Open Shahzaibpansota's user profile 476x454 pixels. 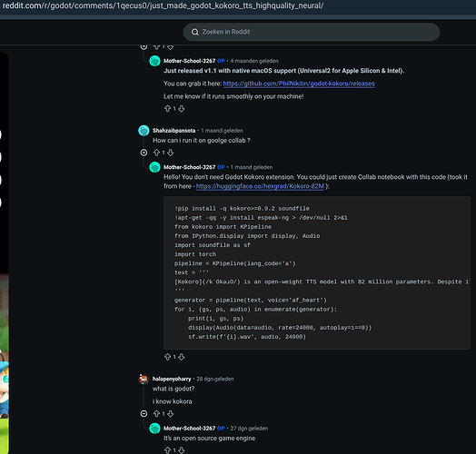[174, 131]
